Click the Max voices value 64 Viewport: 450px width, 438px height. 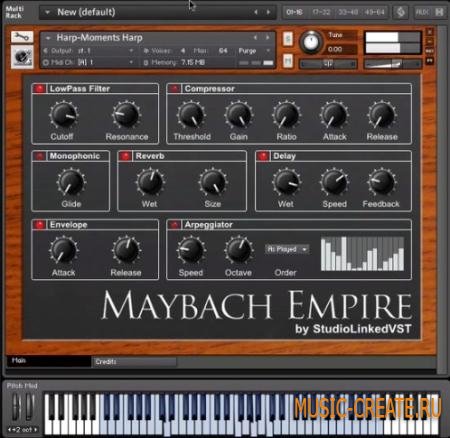tap(223, 51)
